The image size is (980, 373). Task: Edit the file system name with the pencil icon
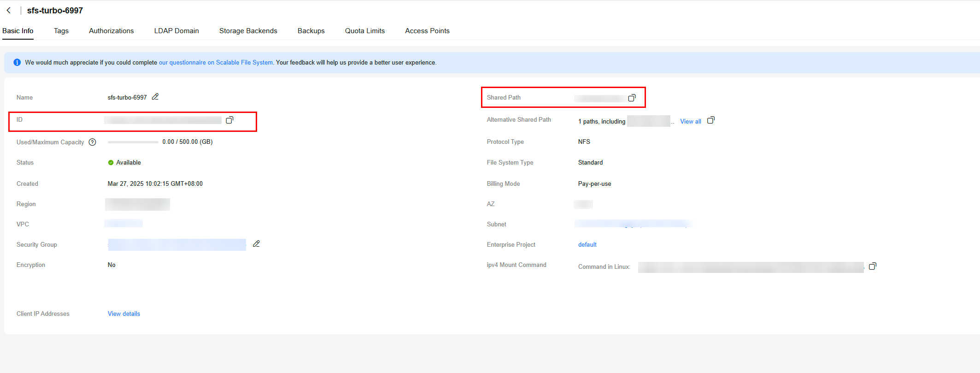pos(155,97)
